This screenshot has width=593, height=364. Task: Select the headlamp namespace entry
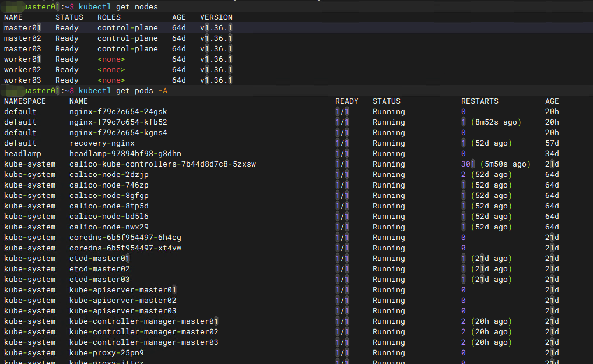(22, 154)
